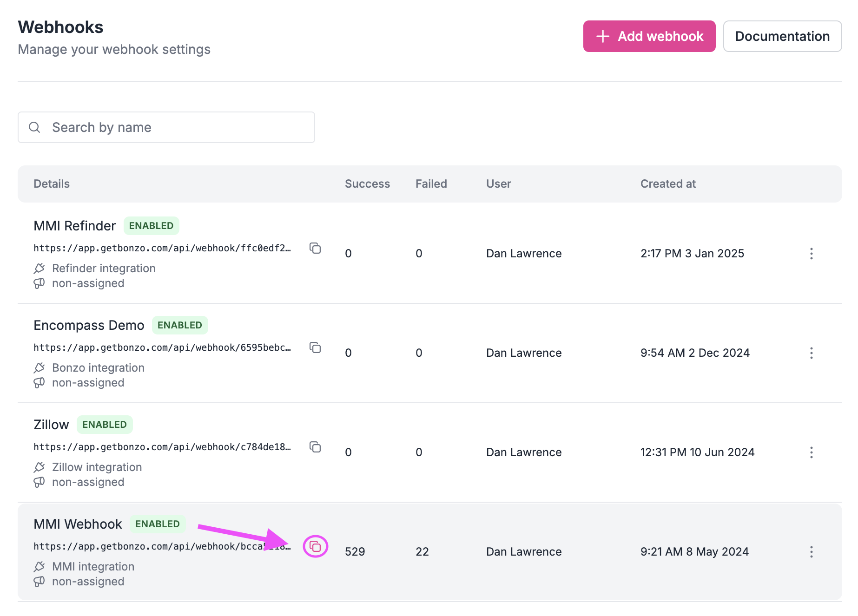Viewport: 858px width, 616px height.
Task: Copy the Zillow webhook URL
Action: [316, 447]
